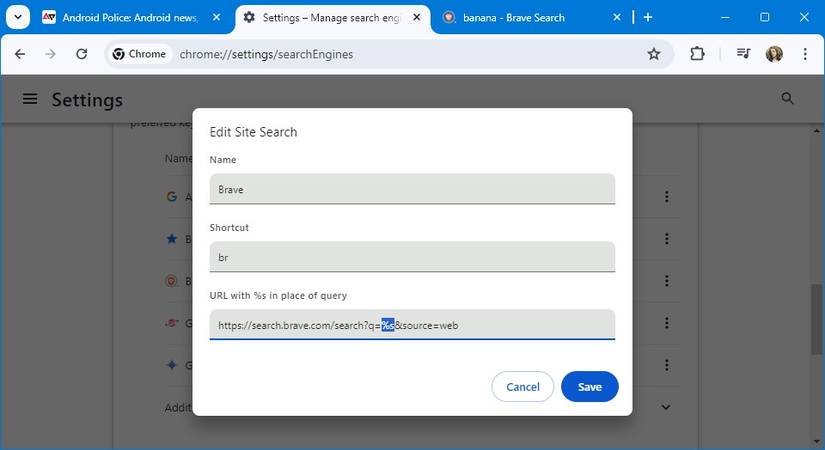Open the Chrome profile avatar
This screenshot has width=825, height=450.
[x=774, y=54]
